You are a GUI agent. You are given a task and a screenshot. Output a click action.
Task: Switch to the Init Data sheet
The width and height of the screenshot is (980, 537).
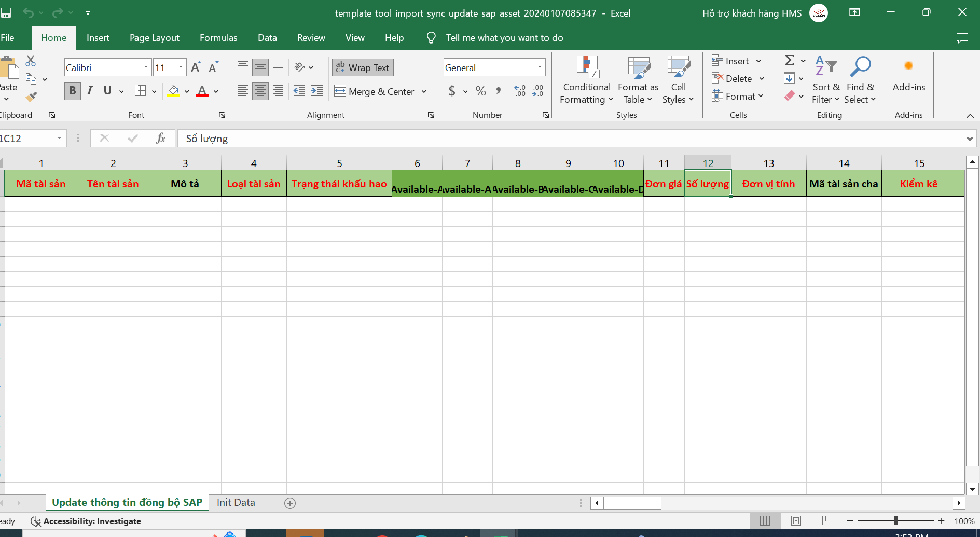click(236, 502)
